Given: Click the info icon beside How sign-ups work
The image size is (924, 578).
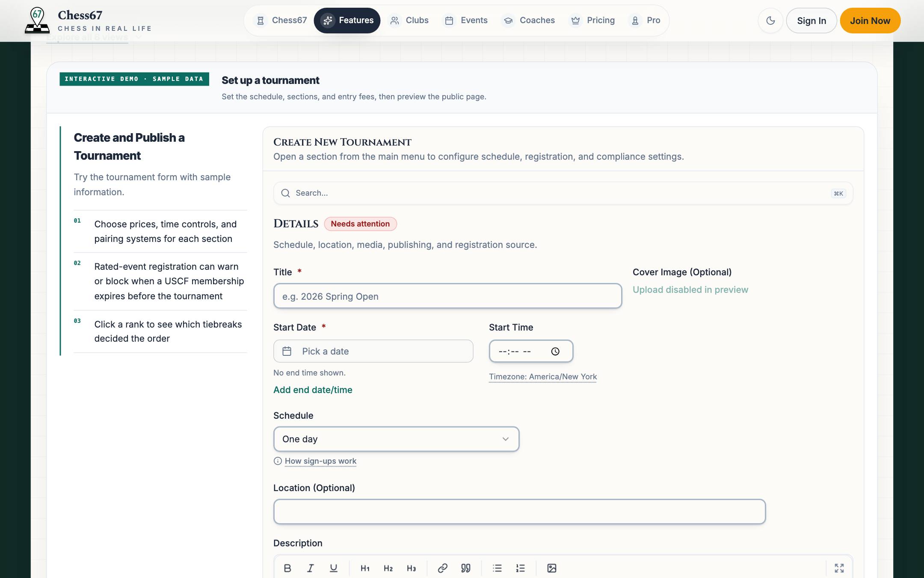Looking at the screenshot, I should pos(278,461).
